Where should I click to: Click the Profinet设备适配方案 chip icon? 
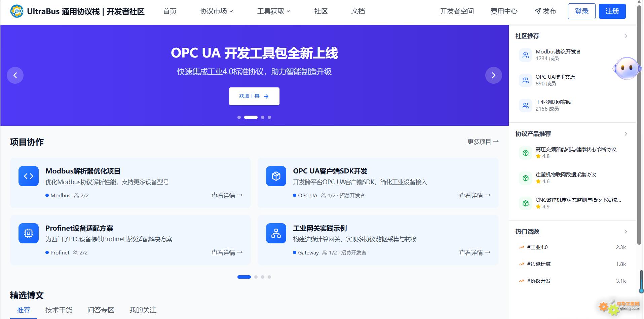click(29, 233)
